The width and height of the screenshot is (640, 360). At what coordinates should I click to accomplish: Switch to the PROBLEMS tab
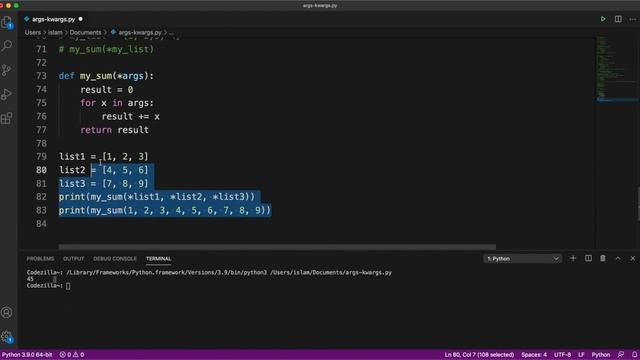pos(40,259)
